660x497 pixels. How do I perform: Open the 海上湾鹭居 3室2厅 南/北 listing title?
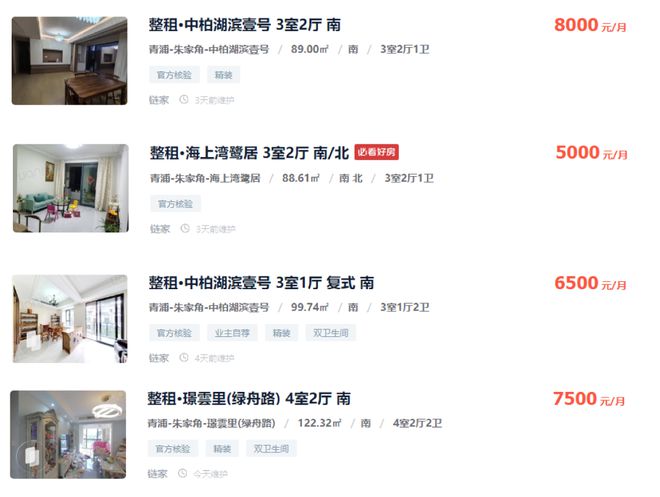click(249, 153)
